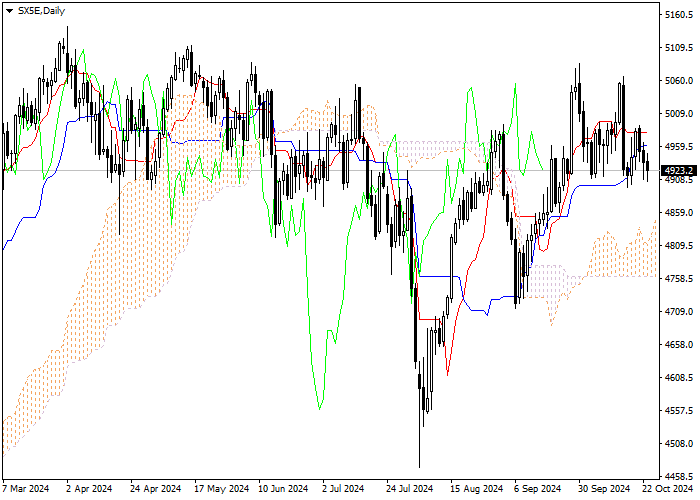Screen dimensions: 700x500
Task: Click the 5109.5 price axis label
Action: click(x=679, y=48)
